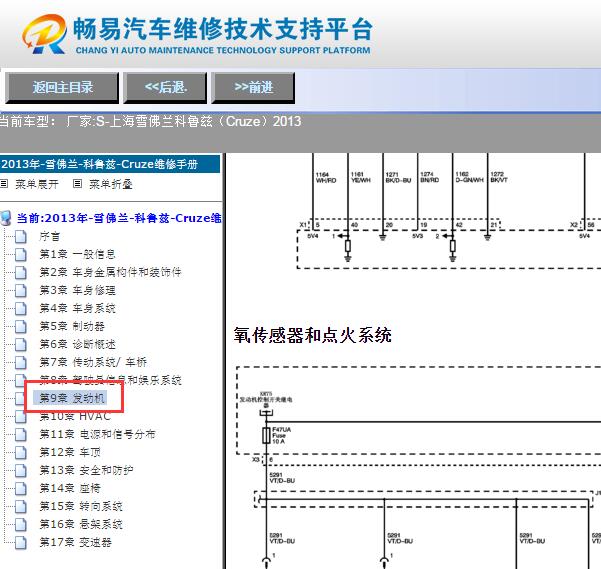
Task: Select the root node 当前:2013年-雪佛兰-科鲁兹-Cruze
Action: pyautogui.click(x=119, y=218)
